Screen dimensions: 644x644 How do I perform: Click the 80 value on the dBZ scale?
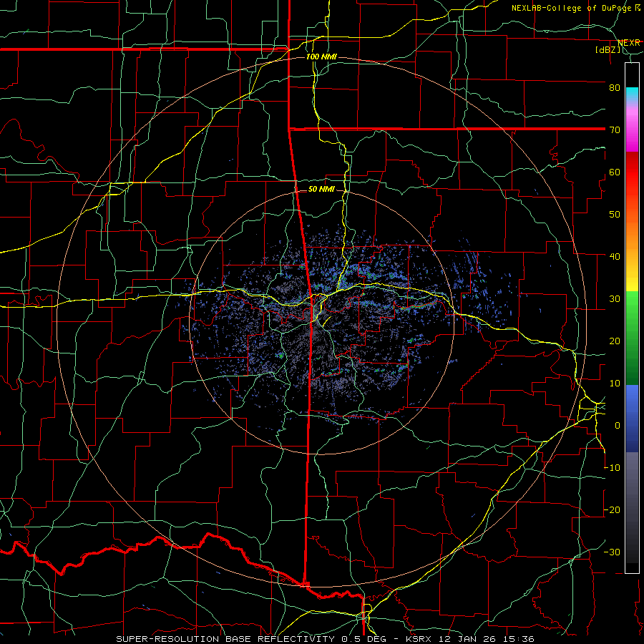click(615, 87)
